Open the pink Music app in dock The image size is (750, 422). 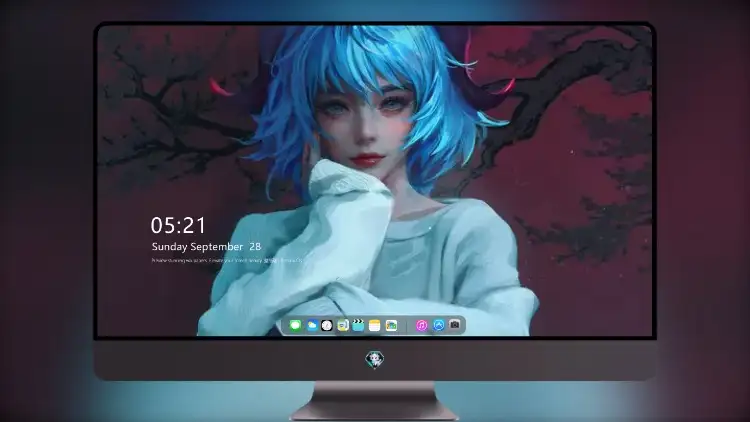click(421, 326)
